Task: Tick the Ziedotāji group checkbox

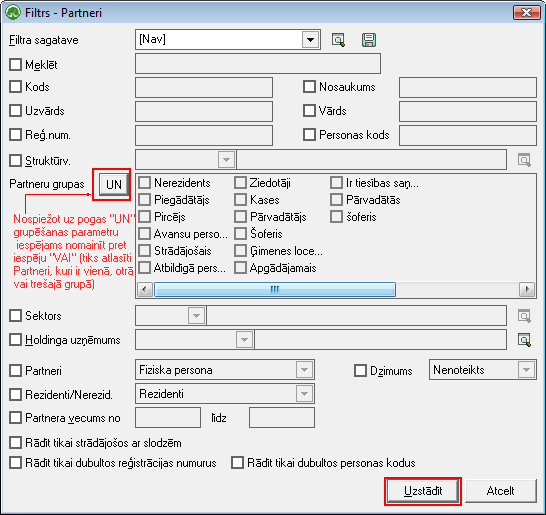Action: [240, 183]
